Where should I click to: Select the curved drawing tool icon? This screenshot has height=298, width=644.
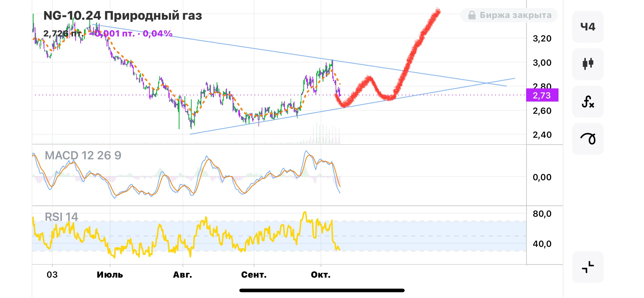point(587,139)
